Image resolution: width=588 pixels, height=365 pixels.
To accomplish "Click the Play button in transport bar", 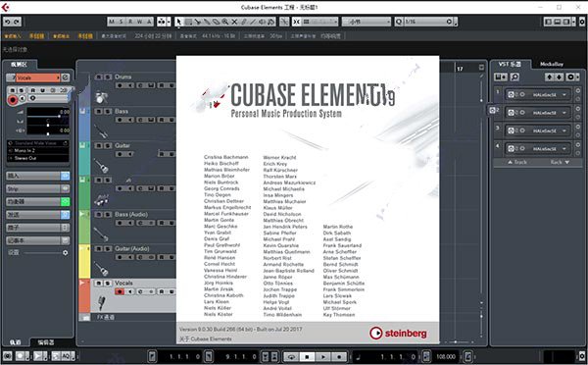I will coord(323,356).
